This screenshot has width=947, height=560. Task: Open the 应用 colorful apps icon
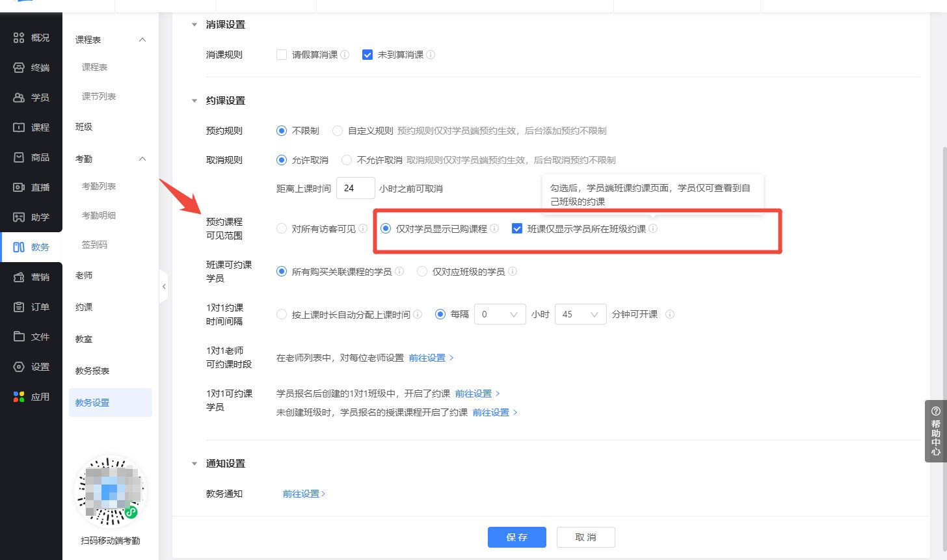(19, 397)
